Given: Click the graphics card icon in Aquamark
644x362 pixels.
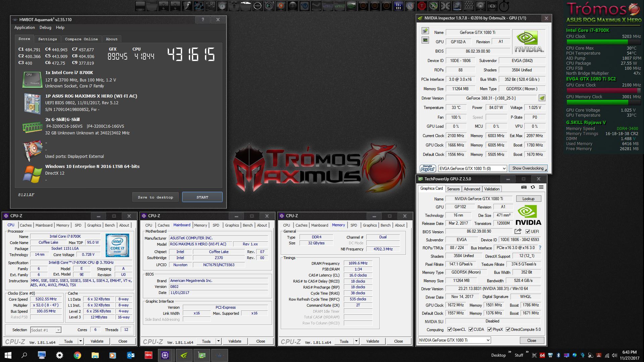Looking at the screenshot, I should click(x=32, y=150).
